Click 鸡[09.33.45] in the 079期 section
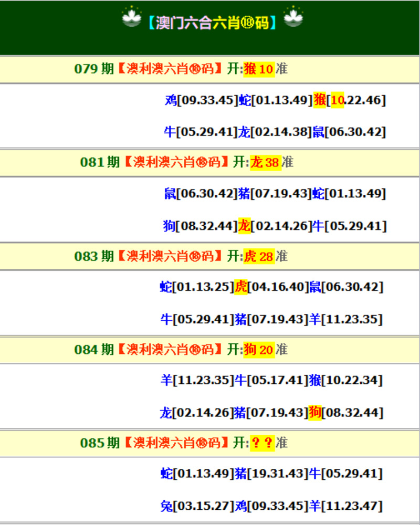This screenshot has width=420, height=525. point(201,100)
